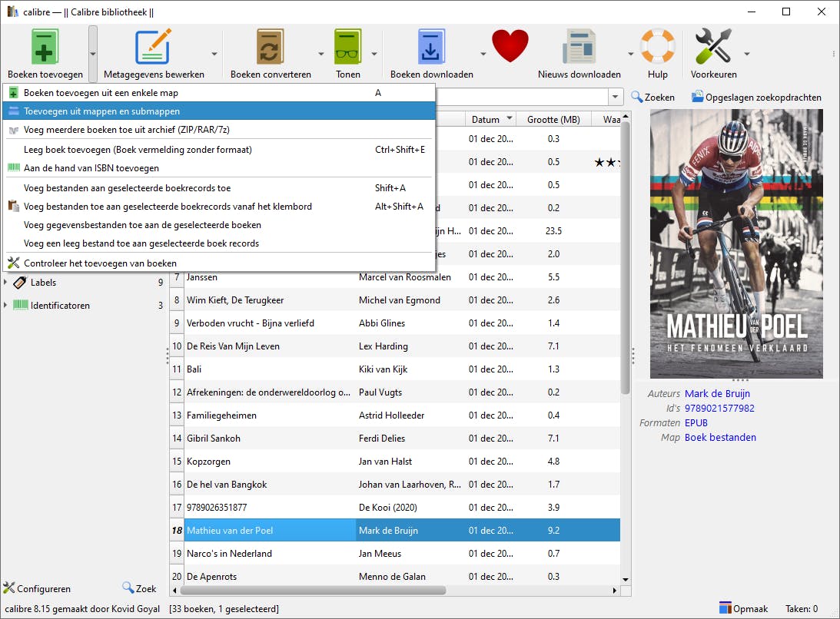
Task: Select Leeg boek toevoegen menu entry
Action: [219, 150]
